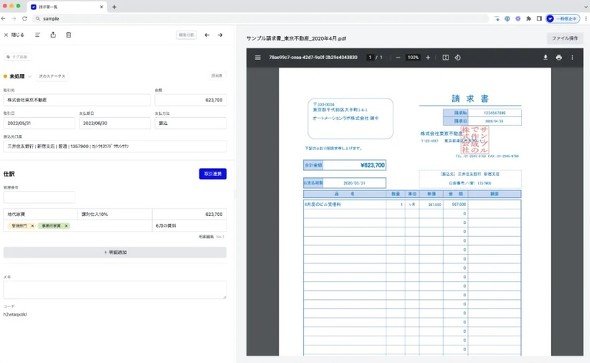Click the memo text area

[x=115, y=290]
